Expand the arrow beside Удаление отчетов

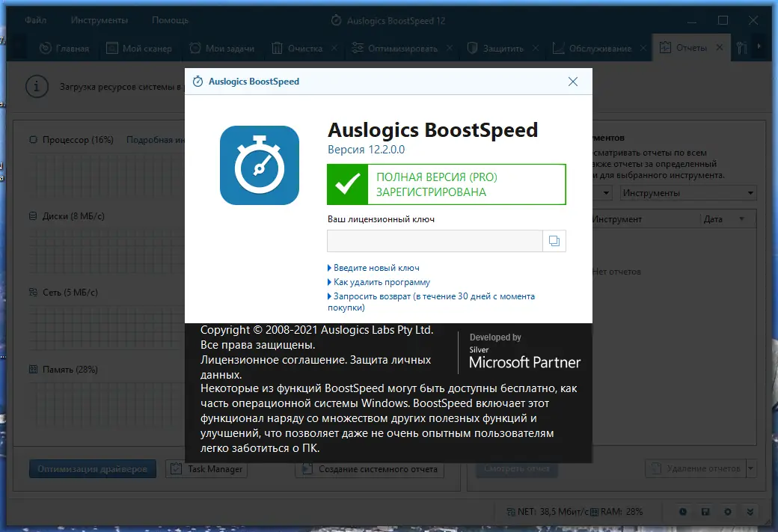(x=751, y=468)
